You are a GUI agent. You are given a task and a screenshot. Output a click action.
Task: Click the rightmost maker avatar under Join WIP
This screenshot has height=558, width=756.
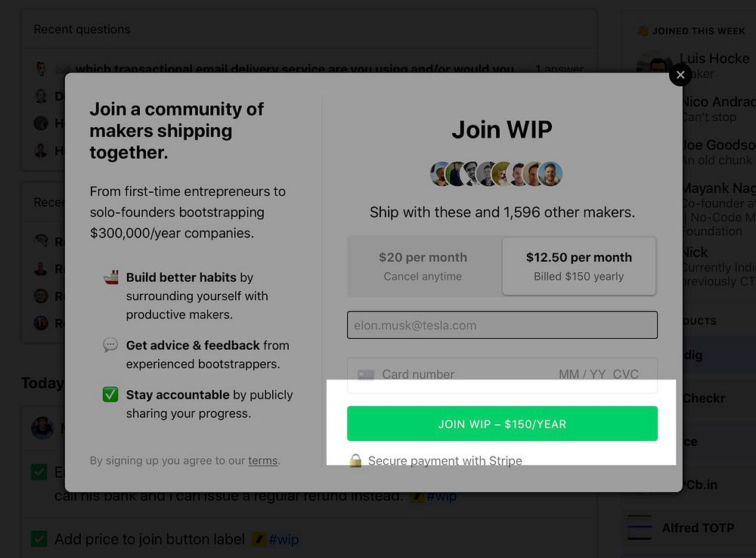point(550,174)
